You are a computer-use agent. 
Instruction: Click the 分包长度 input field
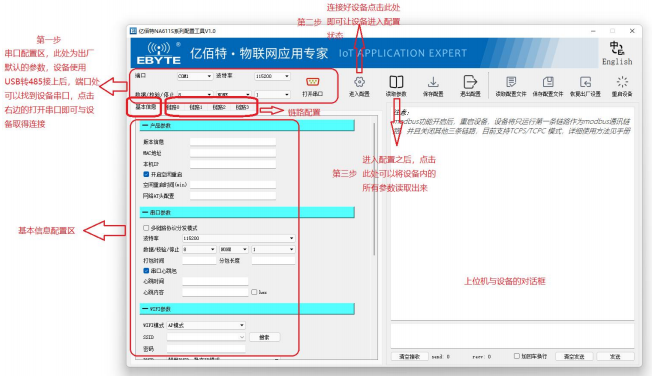point(273,260)
